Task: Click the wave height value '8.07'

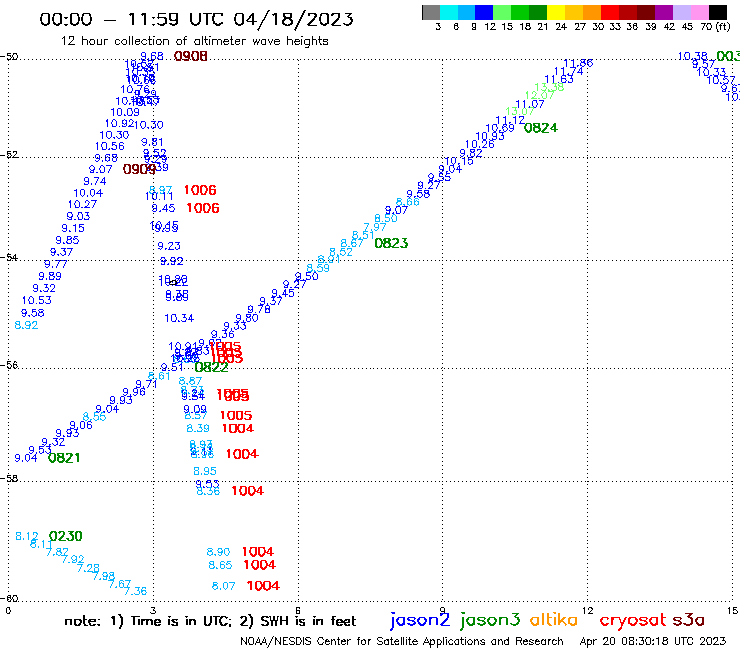Action: pos(223,586)
